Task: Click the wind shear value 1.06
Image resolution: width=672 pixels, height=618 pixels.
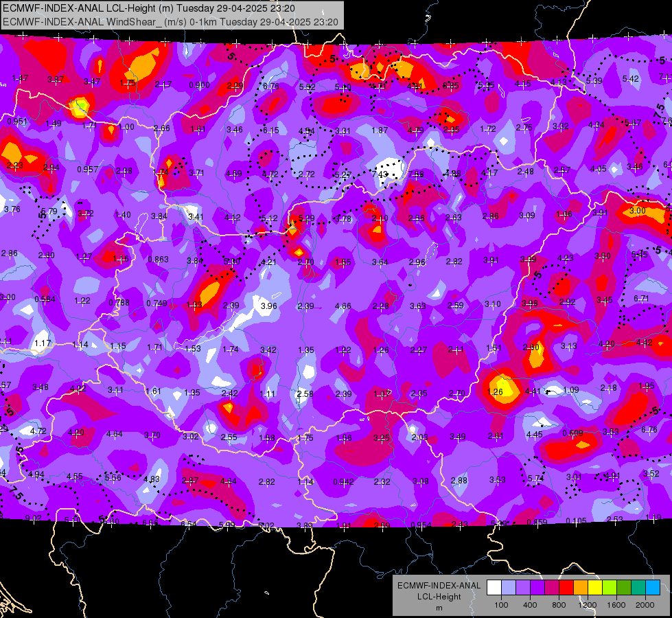Action: tap(564, 214)
